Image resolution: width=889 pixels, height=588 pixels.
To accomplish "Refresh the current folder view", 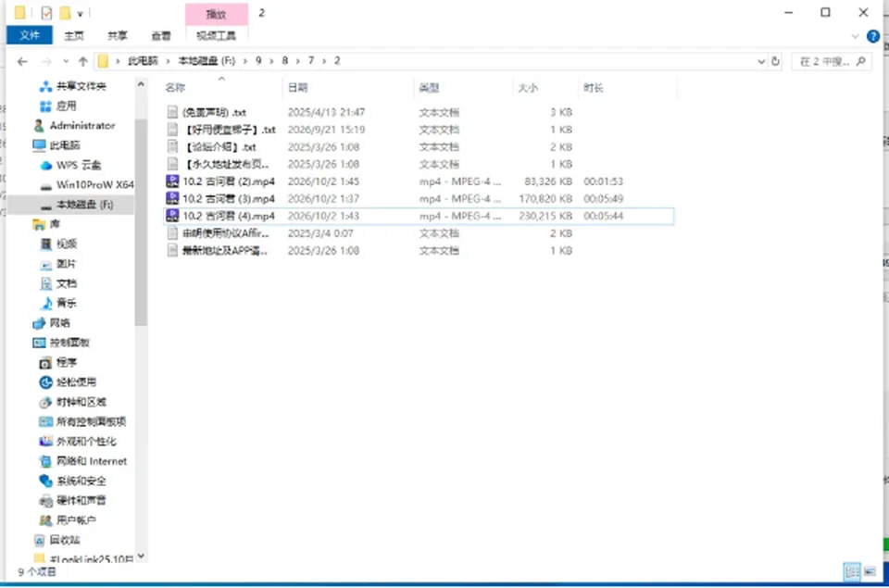I will tap(776, 61).
